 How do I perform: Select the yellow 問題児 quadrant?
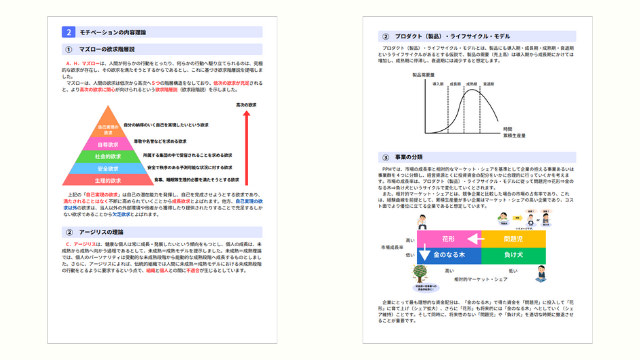pos(513,239)
